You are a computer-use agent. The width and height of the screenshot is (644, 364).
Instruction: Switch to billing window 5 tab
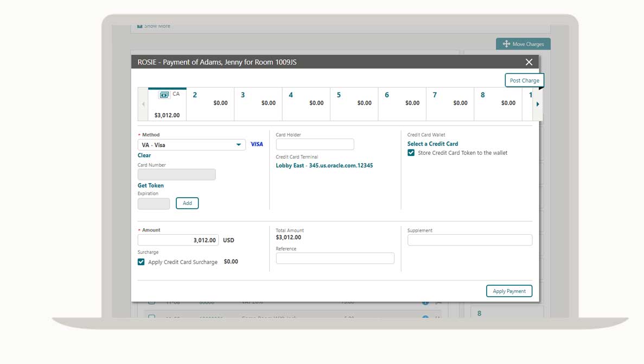click(354, 104)
